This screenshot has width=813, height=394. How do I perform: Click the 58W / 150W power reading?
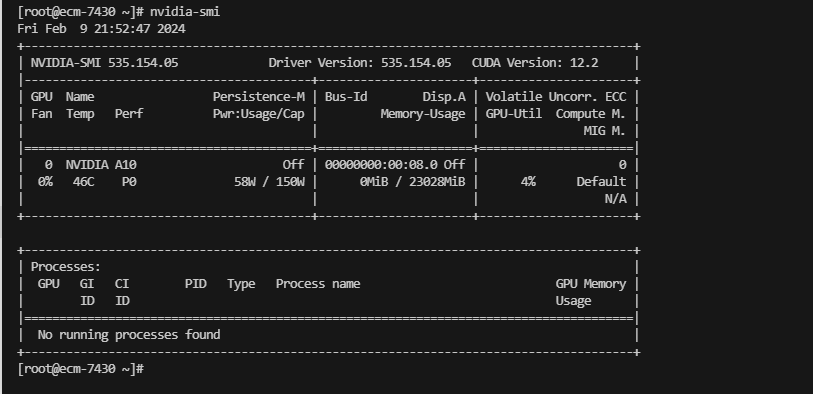[269, 182]
